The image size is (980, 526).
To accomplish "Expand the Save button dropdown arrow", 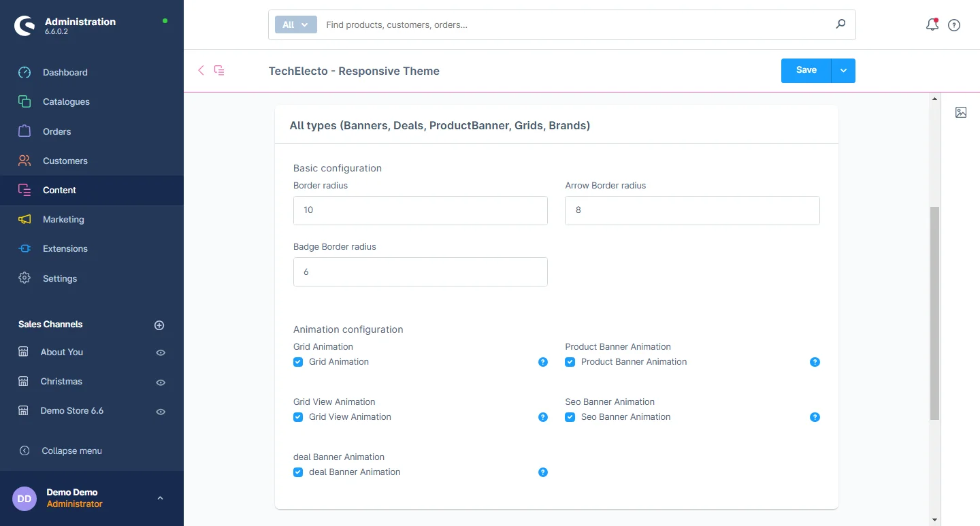I will tap(843, 71).
